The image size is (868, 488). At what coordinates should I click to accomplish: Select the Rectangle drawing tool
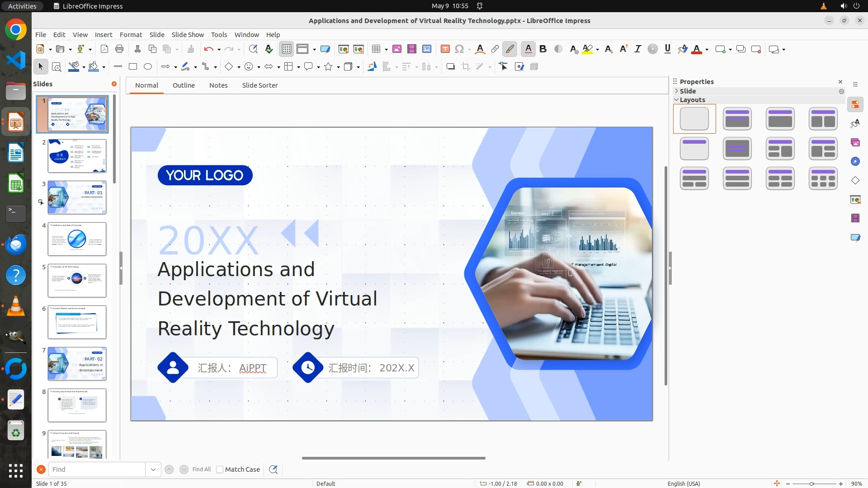tap(133, 67)
